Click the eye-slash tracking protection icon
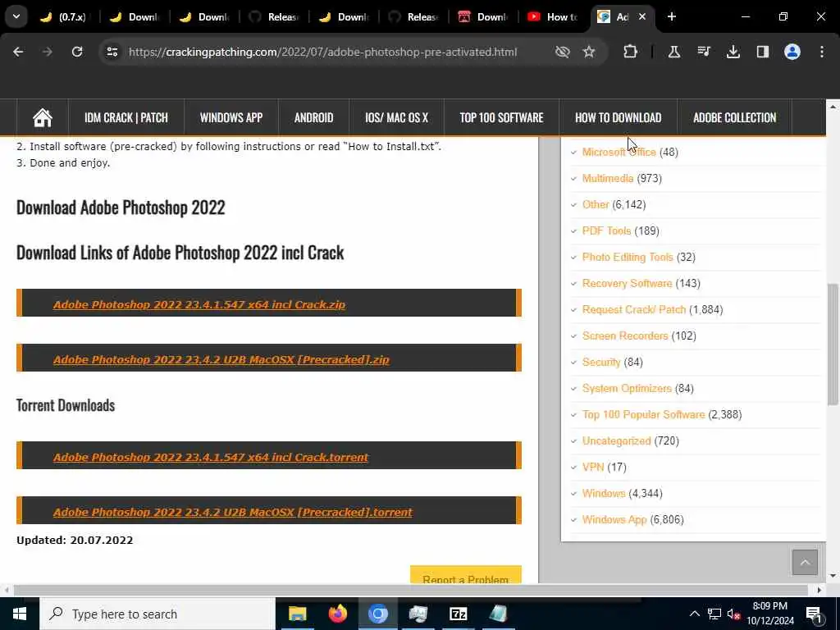 pos(562,52)
